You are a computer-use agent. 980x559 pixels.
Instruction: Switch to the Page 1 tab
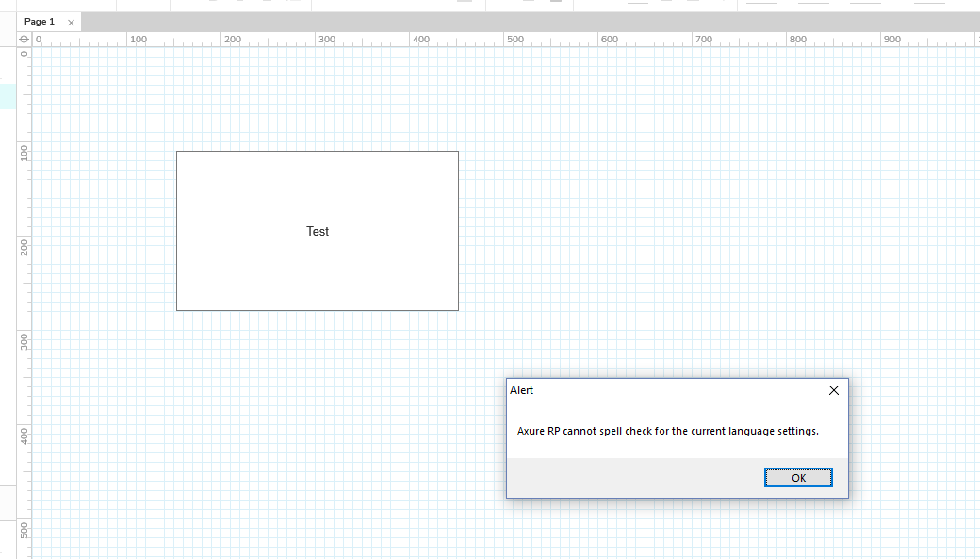point(41,21)
